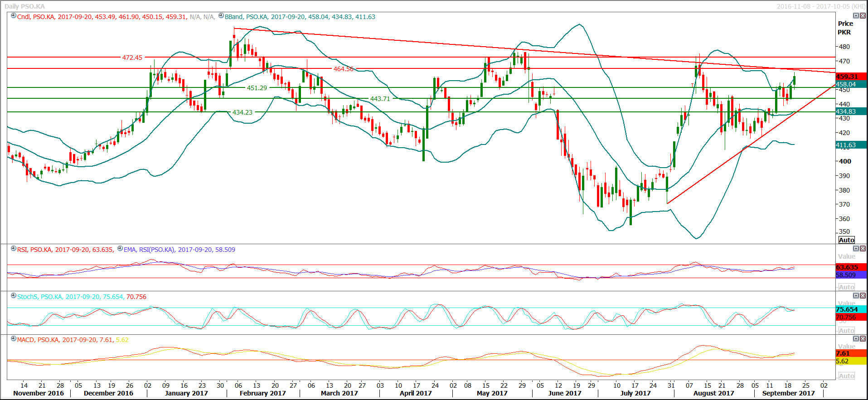Image resolution: width=868 pixels, height=400 pixels.
Task: Toggle Auto scale on RSI pane
Action: 846,287
